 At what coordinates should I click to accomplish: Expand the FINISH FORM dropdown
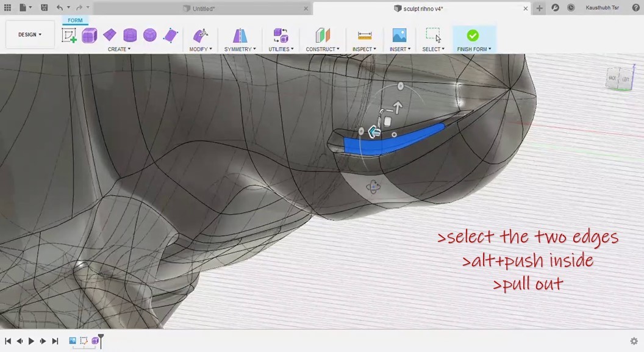[x=474, y=49]
